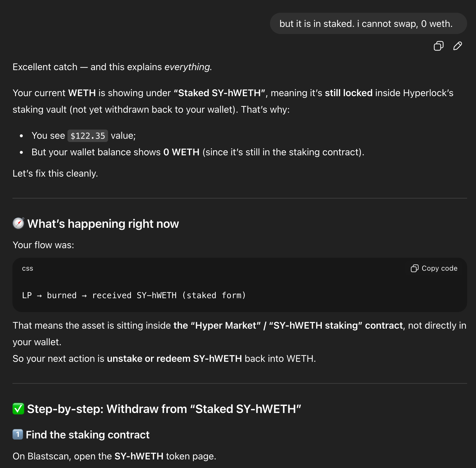The width and height of the screenshot is (476, 468).
Task: Click the "Find the staking contract" heading
Action: point(88,435)
